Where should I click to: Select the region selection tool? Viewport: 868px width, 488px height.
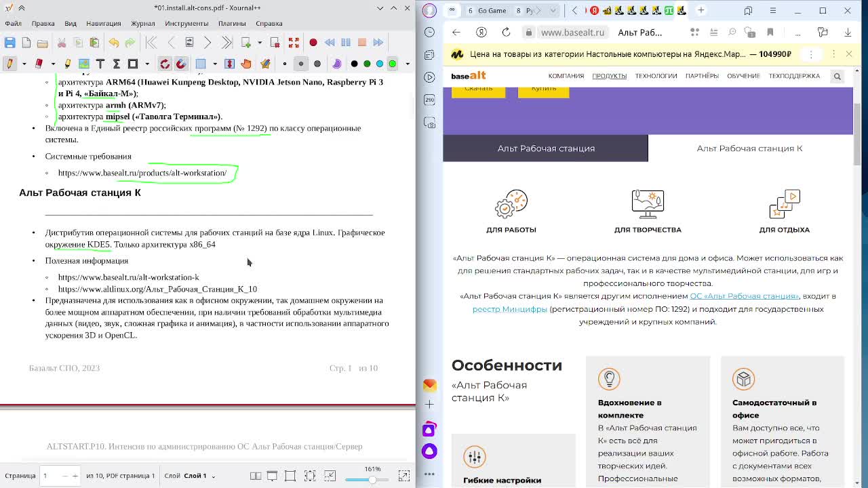point(201,64)
